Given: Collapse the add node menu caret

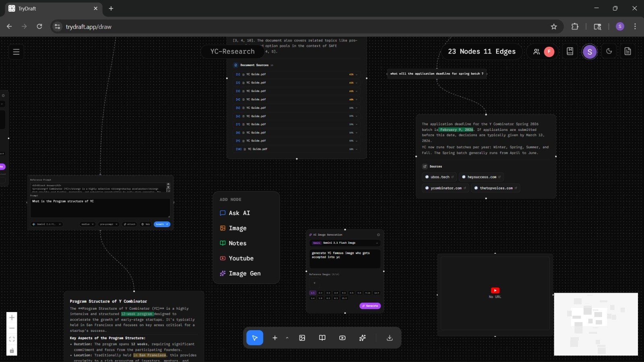Looking at the screenshot, I should click(x=287, y=338).
